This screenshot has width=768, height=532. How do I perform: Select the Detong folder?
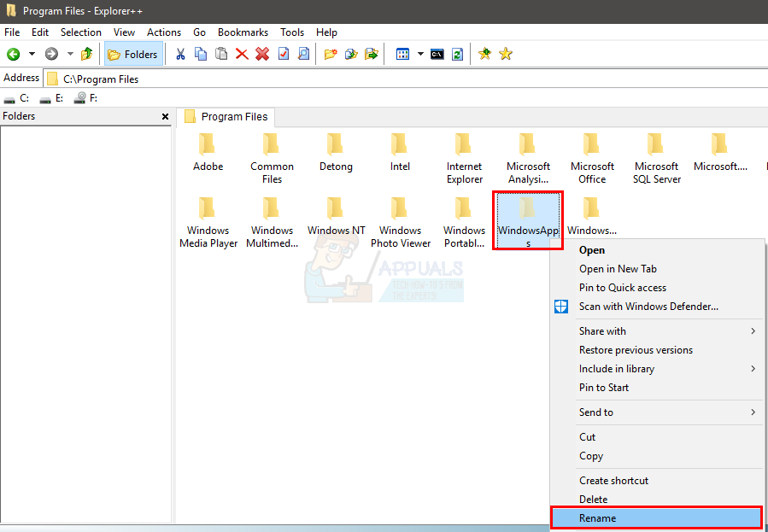click(x=336, y=153)
